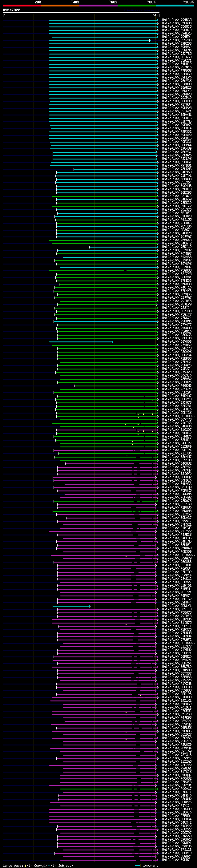Click the white query sequence ruler bar

pyautogui.click(x=81, y=13)
